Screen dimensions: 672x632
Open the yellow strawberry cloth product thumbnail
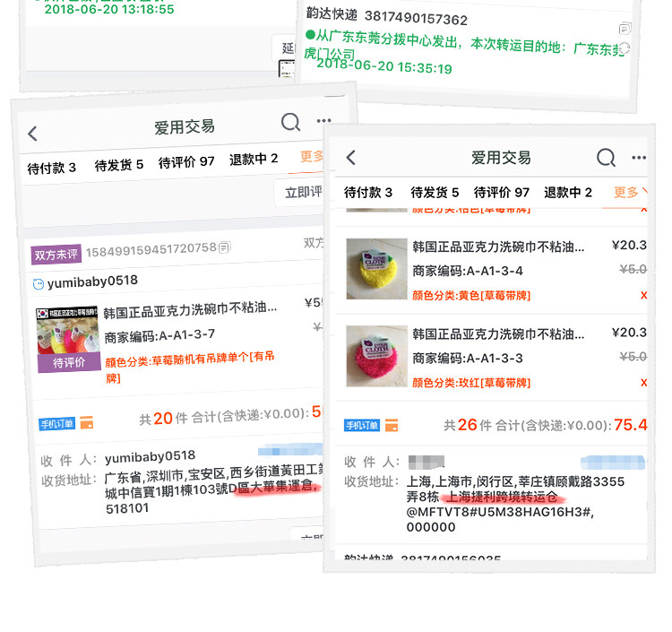[376, 269]
